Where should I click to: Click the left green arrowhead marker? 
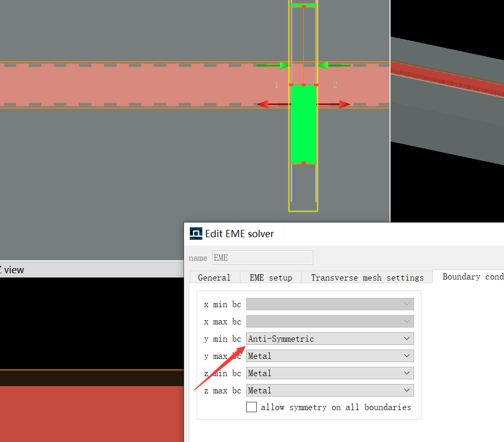pyautogui.click(x=284, y=65)
